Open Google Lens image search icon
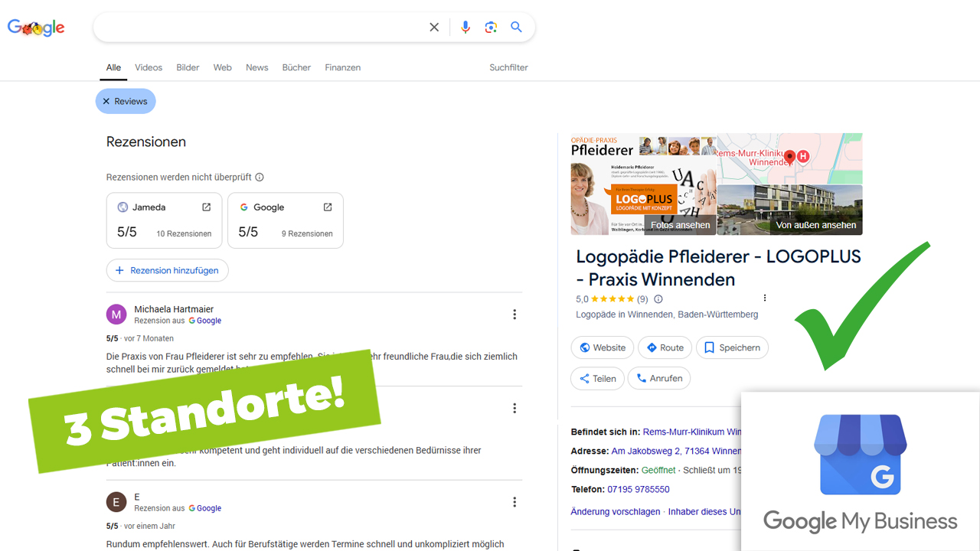This screenshot has width=980, height=551. tap(491, 28)
